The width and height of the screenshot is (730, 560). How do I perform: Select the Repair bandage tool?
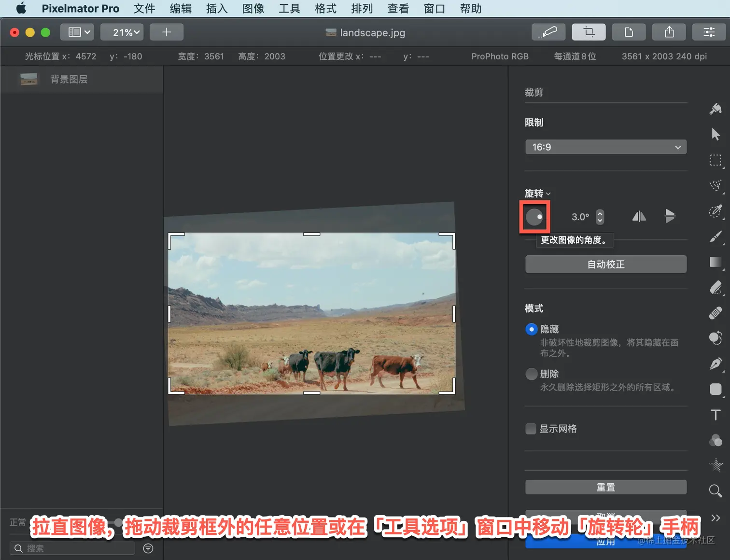[x=716, y=313]
